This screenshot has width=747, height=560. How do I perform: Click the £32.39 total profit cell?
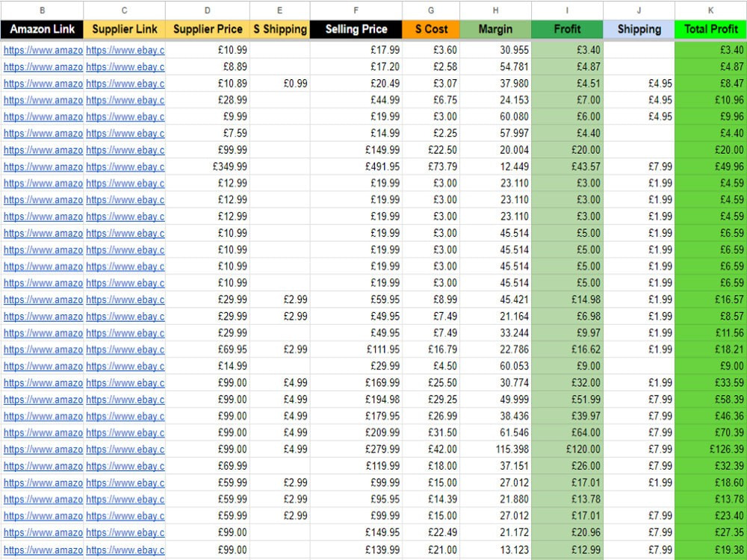(711, 466)
